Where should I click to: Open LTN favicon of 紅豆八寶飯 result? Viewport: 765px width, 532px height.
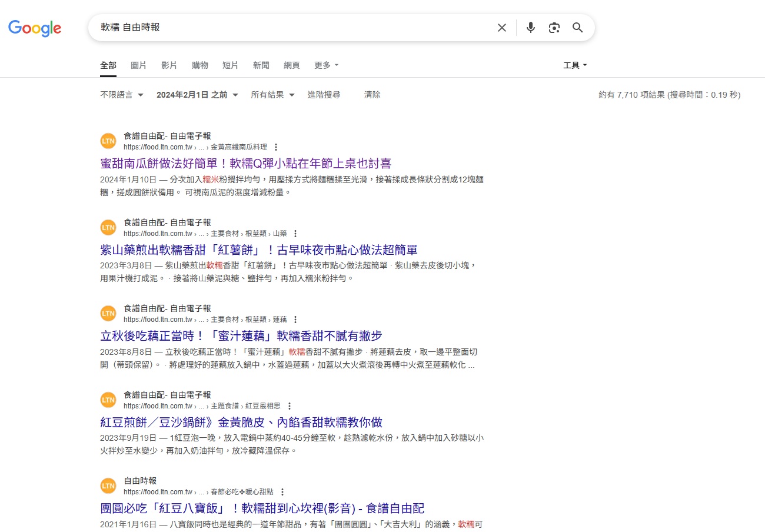pyautogui.click(x=108, y=486)
